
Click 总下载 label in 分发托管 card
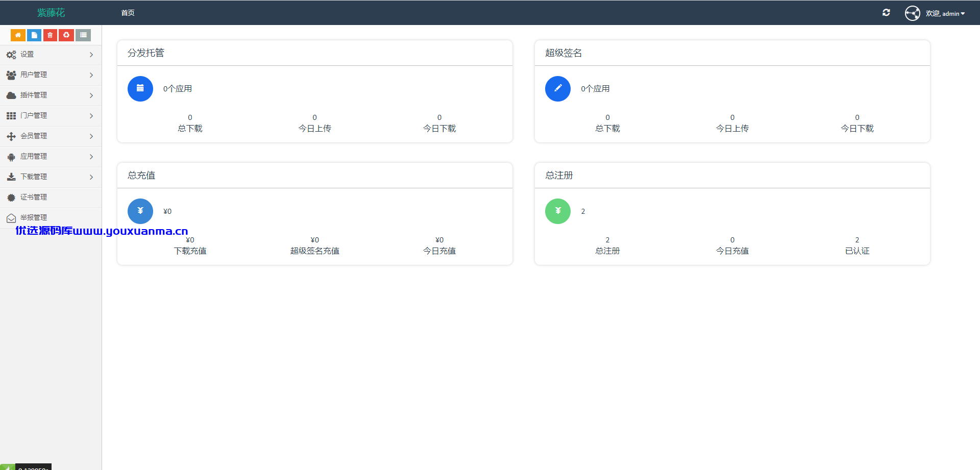pyautogui.click(x=190, y=129)
